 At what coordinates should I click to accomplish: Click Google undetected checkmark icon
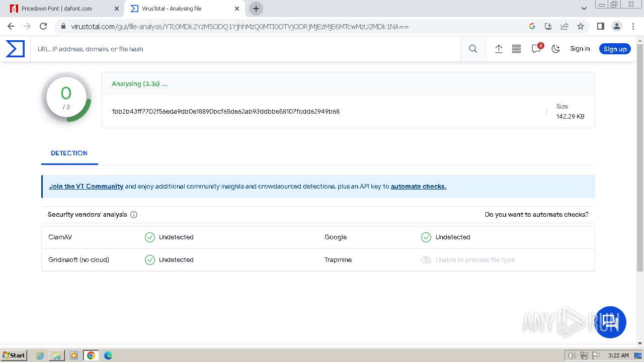coord(426,237)
